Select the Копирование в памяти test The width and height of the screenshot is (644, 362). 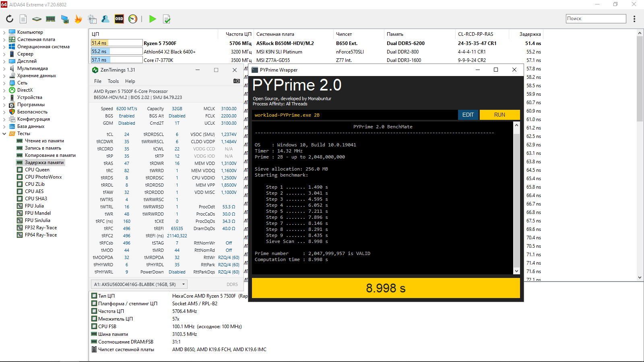(x=50, y=155)
